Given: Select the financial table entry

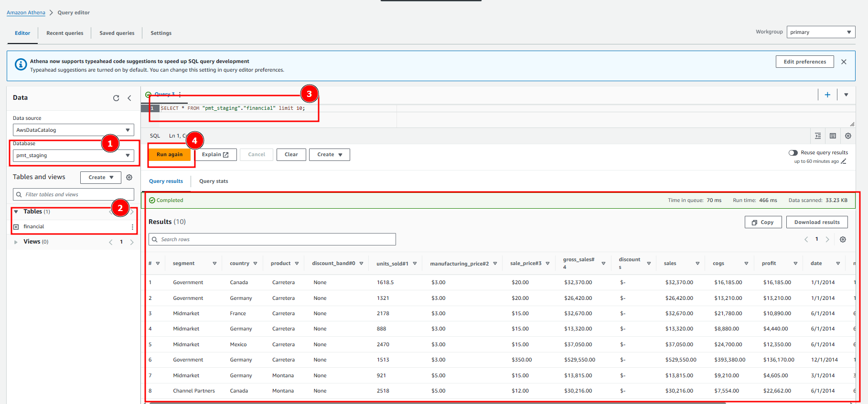Looking at the screenshot, I should pyautogui.click(x=34, y=227).
